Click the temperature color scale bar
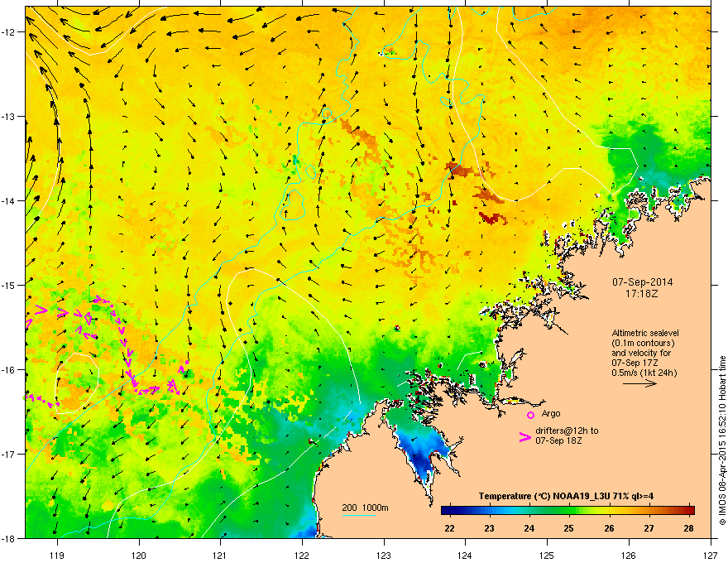This screenshot has width=728, height=563. pos(568,511)
